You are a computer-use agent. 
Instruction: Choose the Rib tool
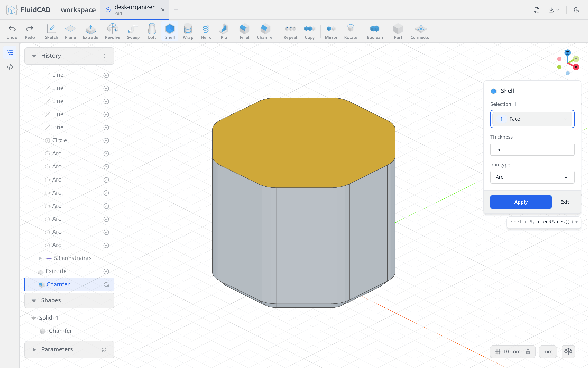pos(224,31)
